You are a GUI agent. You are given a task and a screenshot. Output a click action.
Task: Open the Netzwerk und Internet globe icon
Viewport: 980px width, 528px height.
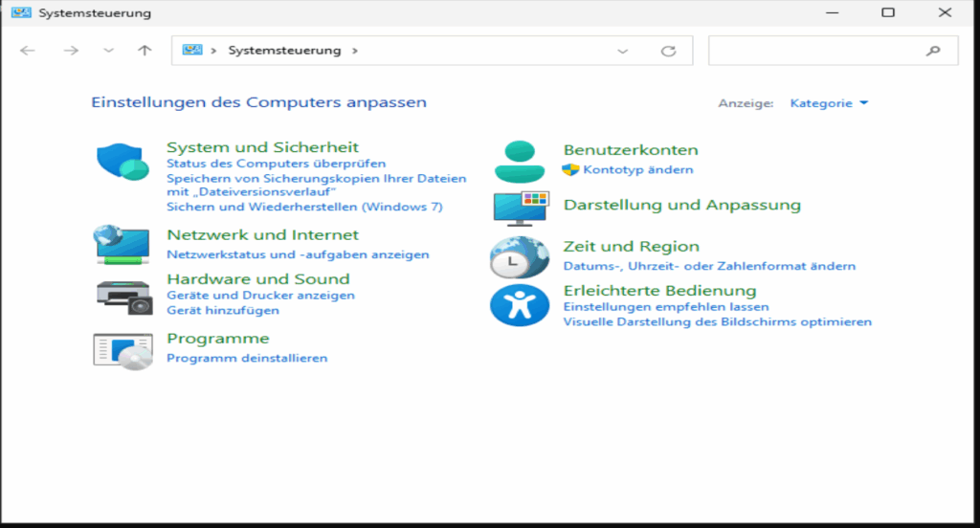[122, 244]
